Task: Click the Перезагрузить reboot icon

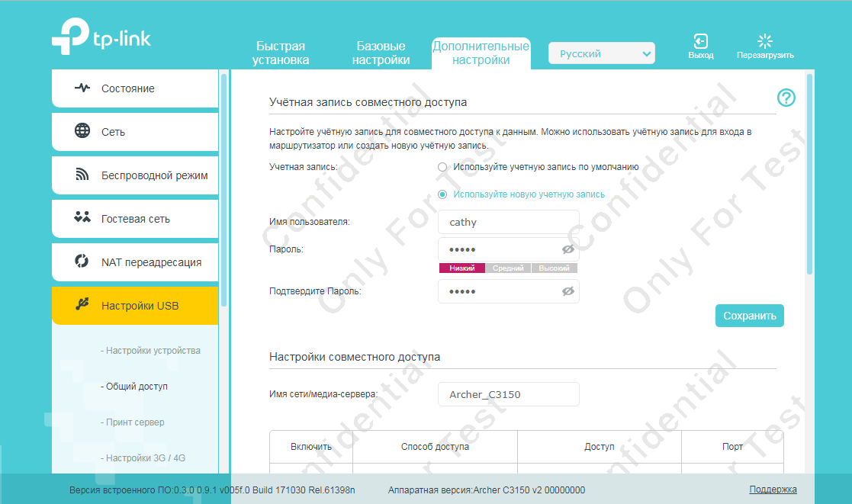Action: (764, 41)
